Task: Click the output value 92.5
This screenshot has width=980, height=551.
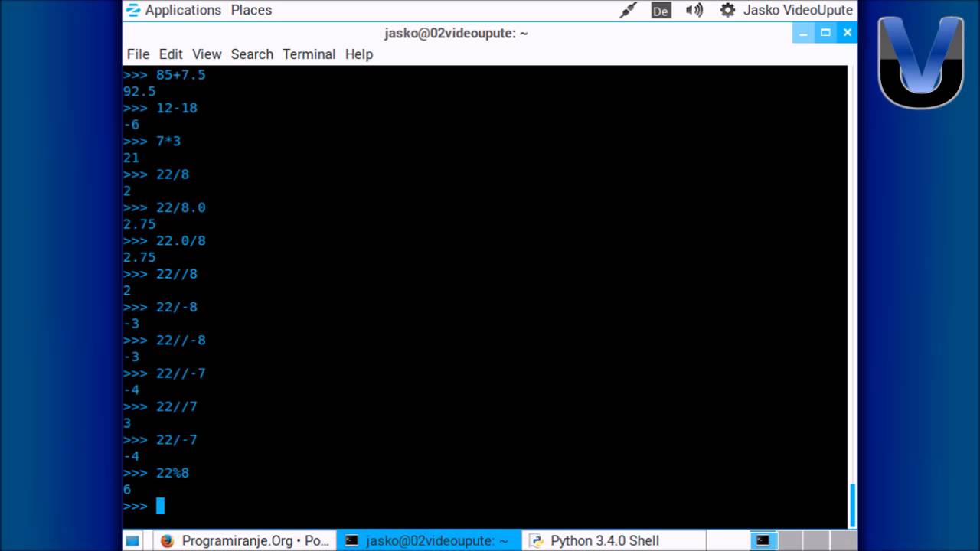Action: coord(139,92)
